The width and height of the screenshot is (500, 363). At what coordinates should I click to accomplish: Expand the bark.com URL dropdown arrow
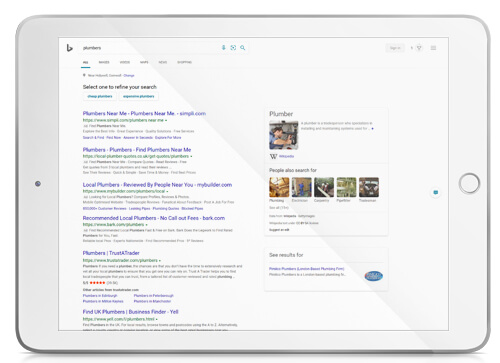(x=146, y=225)
